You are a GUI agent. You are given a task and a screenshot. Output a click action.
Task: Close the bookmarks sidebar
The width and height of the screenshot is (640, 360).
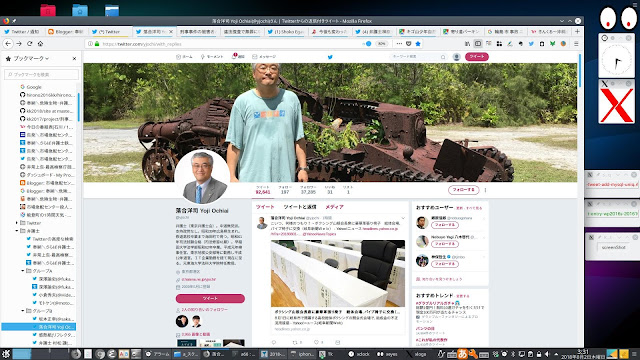tap(74, 59)
